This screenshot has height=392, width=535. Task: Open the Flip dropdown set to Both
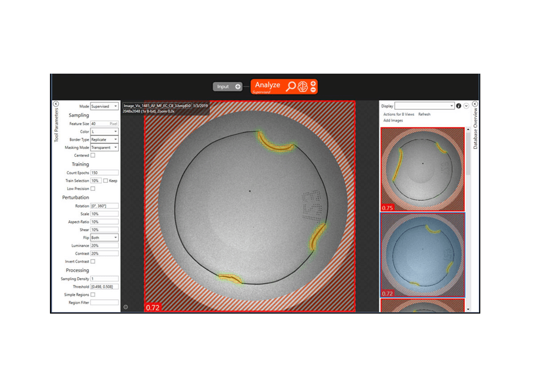(104, 239)
